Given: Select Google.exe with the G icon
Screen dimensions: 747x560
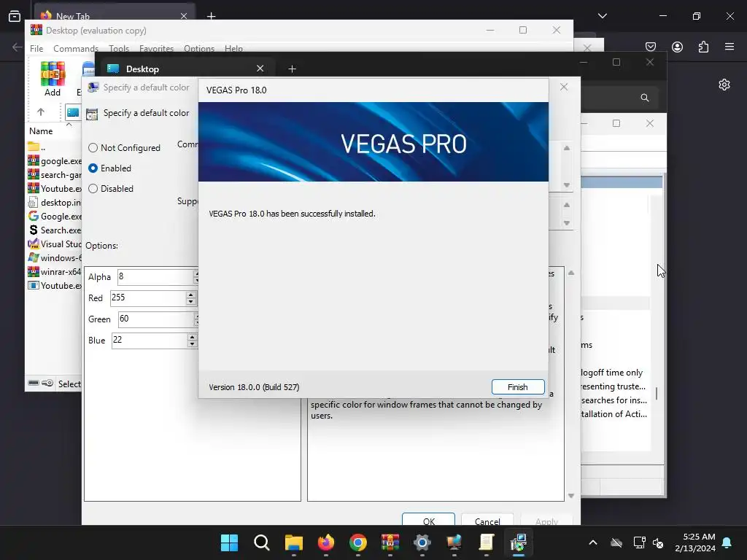Looking at the screenshot, I should point(54,216).
